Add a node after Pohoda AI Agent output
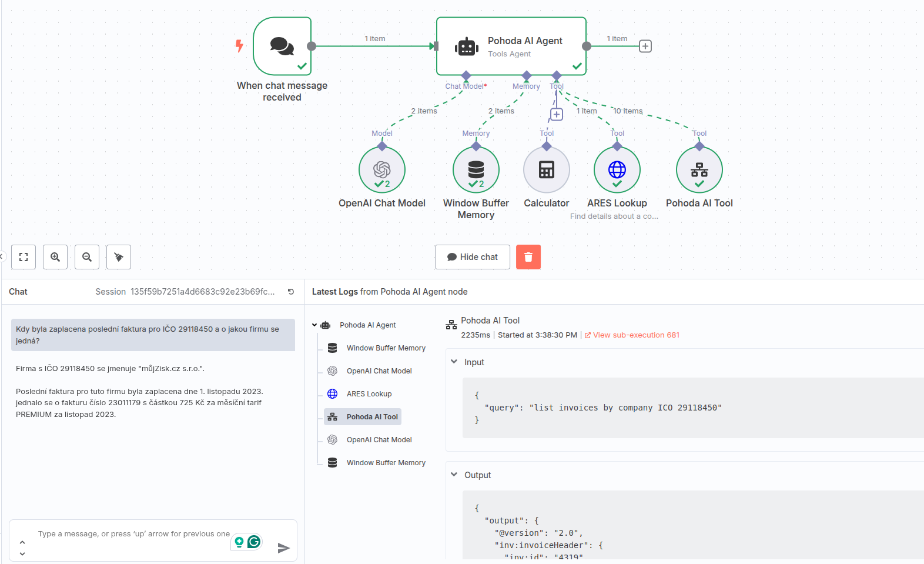 coord(645,46)
